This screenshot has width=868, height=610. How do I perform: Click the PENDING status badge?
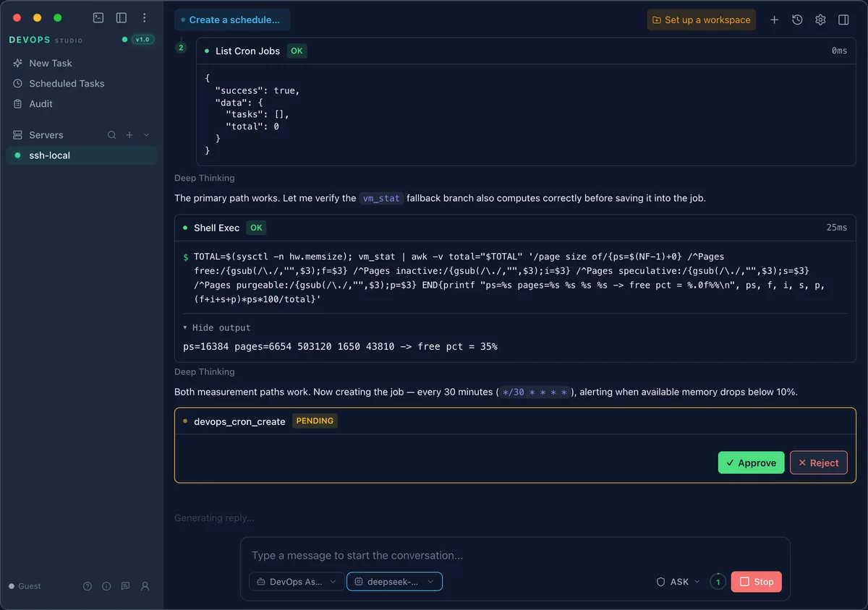pyautogui.click(x=315, y=421)
